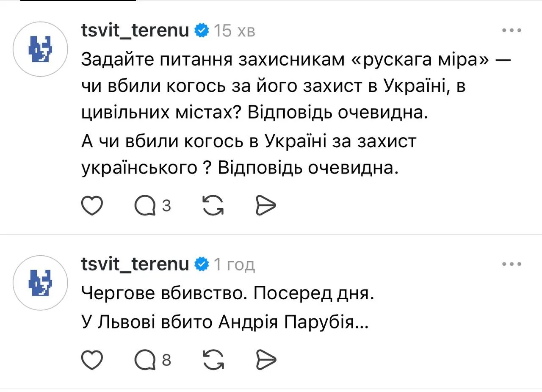Viewport: 542px width, 392px height.
Task: Click the verified badge on the second post
Action: [x=202, y=264]
